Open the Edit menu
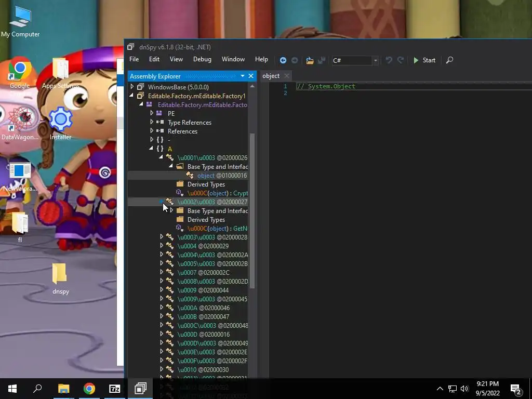Image resolution: width=532 pixels, height=399 pixels. [154, 59]
